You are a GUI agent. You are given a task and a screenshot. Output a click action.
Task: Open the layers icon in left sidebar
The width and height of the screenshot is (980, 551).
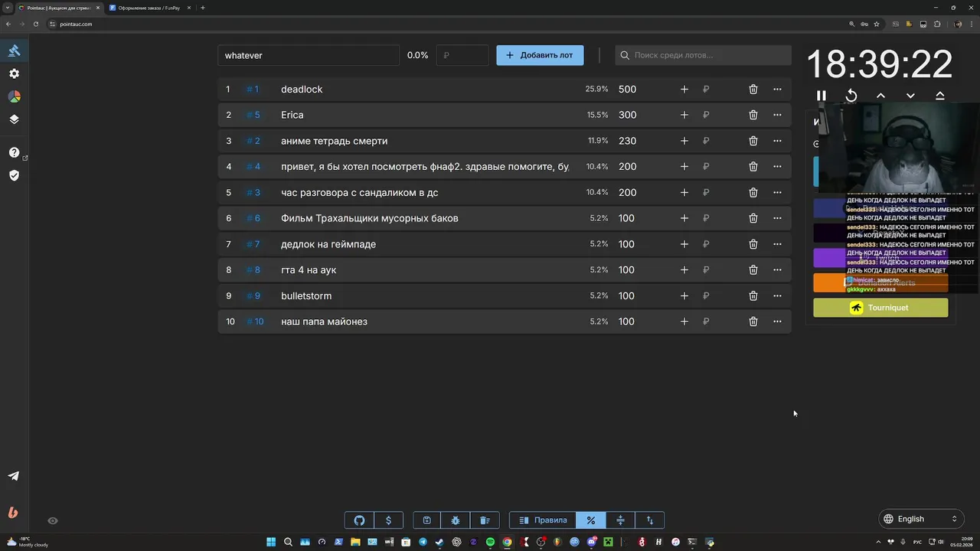(x=14, y=119)
